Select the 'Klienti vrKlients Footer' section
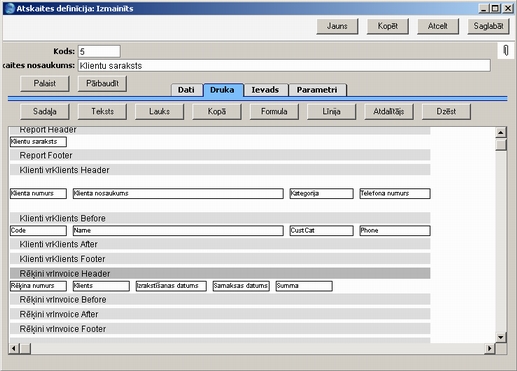The image size is (517, 371). pyautogui.click(x=220, y=259)
